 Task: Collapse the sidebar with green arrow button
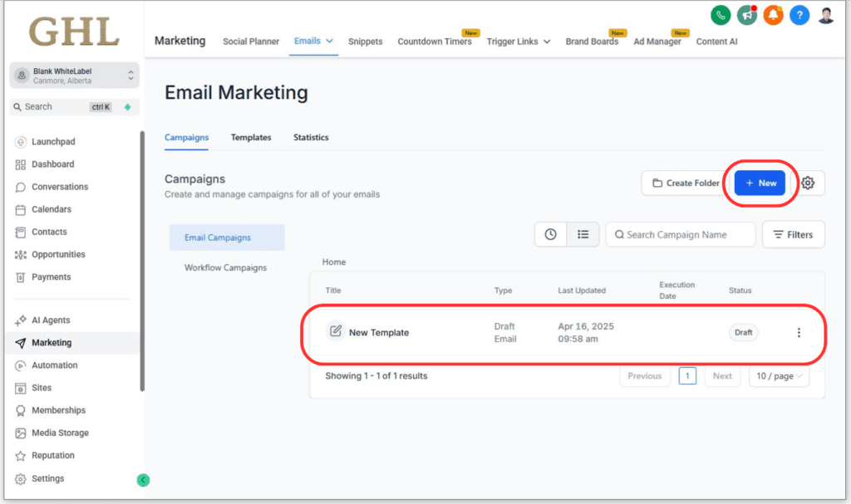(143, 480)
